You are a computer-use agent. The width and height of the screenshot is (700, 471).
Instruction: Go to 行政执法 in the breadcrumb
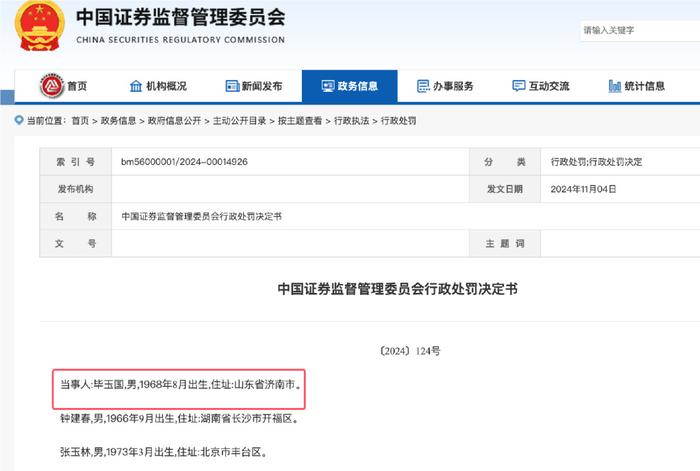point(352,121)
